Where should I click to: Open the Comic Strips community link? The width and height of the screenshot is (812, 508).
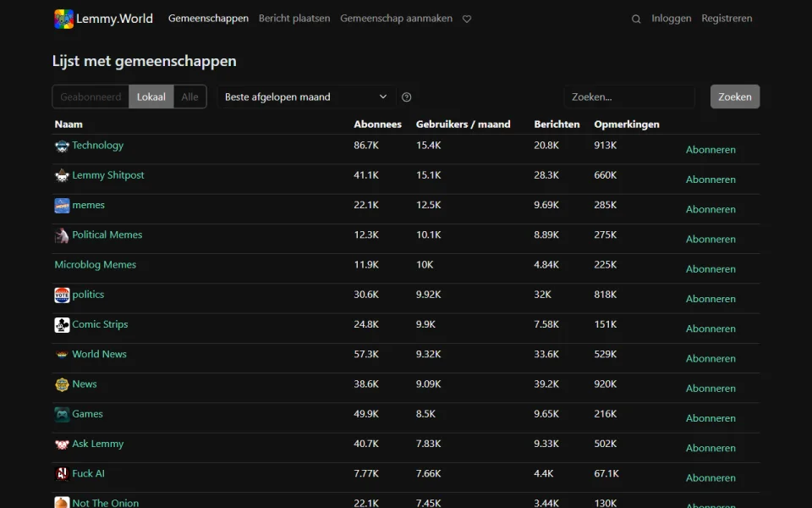coord(100,324)
